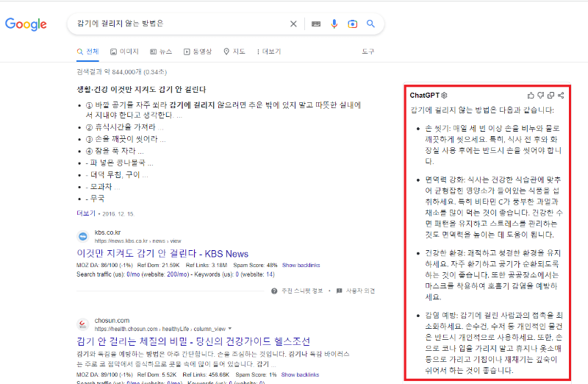Dislike the ChatGPT answer with thumbs down

click(x=540, y=96)
